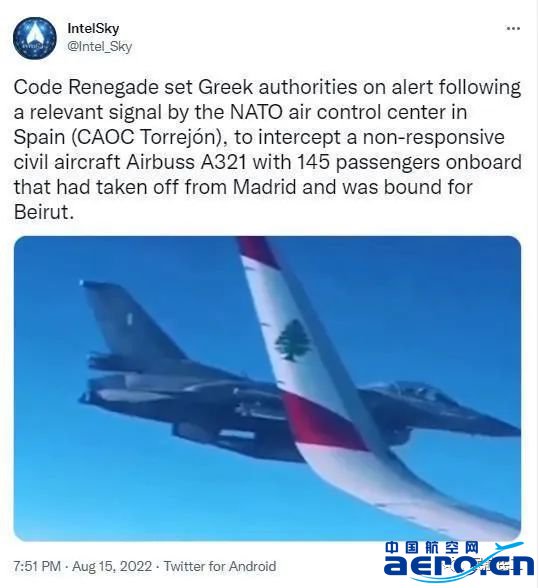
Task: Open the tweet's more options ellipsis
Action: click(x=513, y=28)
